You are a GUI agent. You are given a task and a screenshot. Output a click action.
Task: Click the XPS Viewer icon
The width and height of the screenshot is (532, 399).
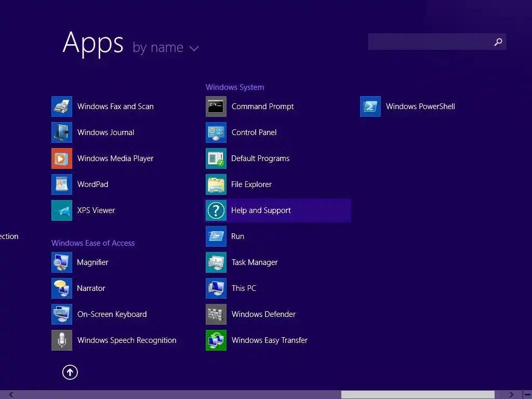(62, 210)
